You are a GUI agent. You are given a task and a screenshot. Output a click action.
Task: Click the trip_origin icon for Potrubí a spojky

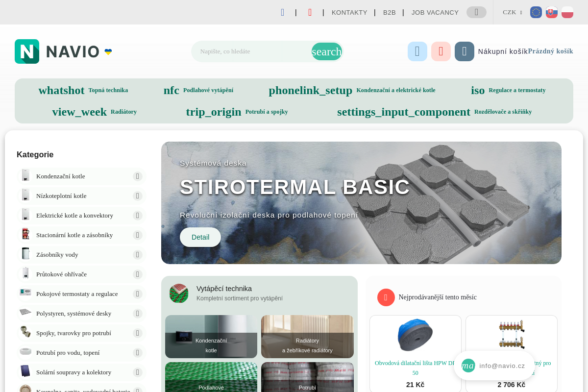(x=214, y=112)
